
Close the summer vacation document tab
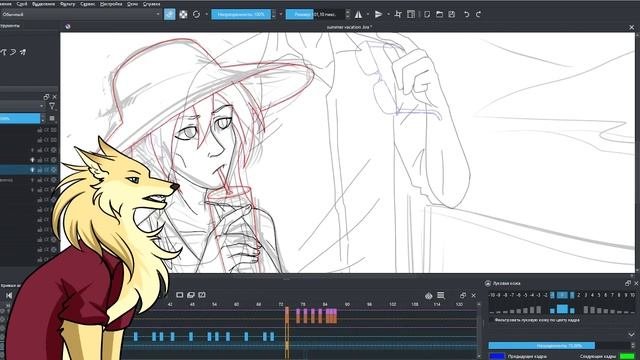click(x=632, y=27)
